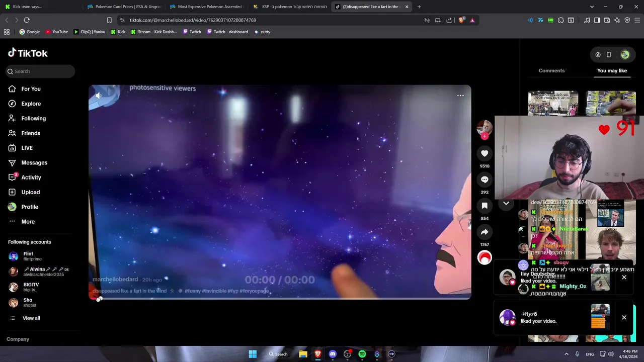Save the video with the bookmark icon
The height and width of the screenshot is (362, 644).
click(485, 206)
